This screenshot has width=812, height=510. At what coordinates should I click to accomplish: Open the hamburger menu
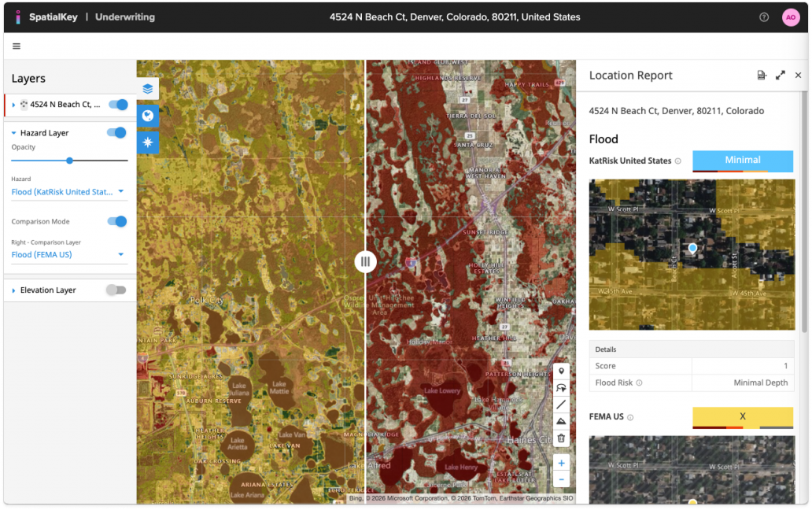coord(17,46)
